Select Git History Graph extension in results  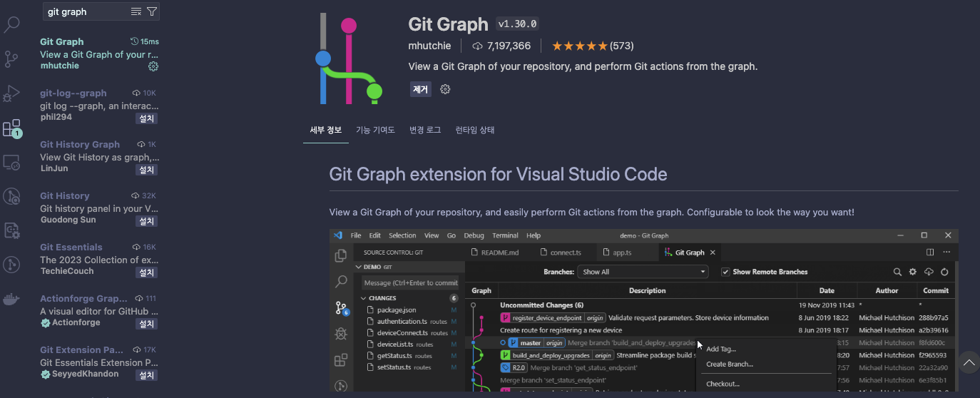coord(99,156)
